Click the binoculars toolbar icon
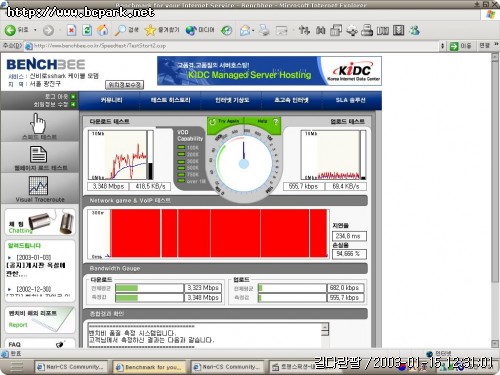The height and width of the screenshot is (375, 500). click(x=320, y=30)
